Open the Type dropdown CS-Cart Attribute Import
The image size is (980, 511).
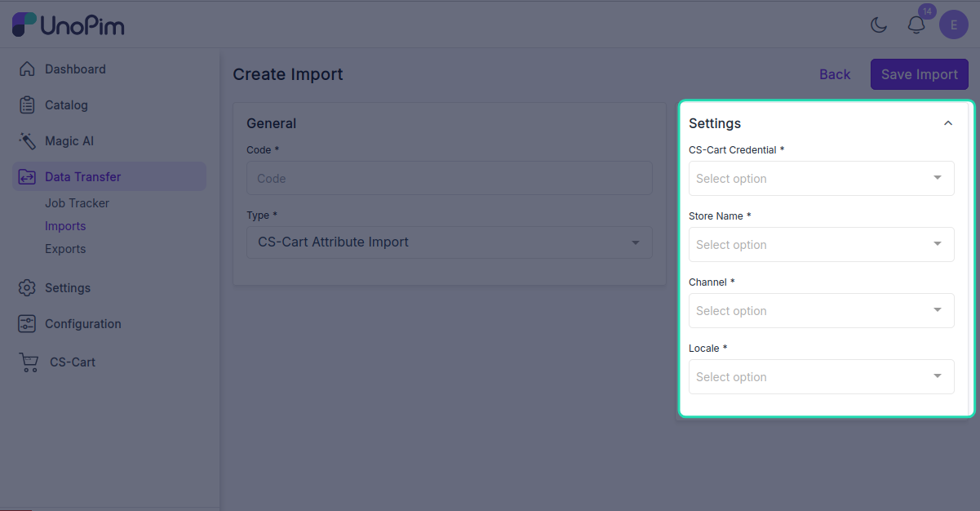click(x=450, y=242)
